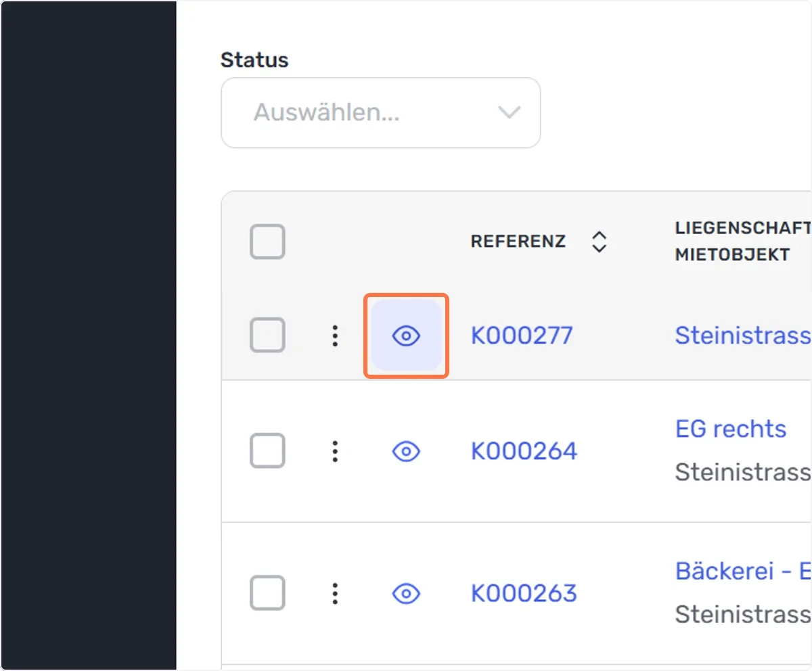Viewport: 812px width, 671px height.
Task: Open the three-dot menu for K000277
Action: (x=335, y=335)
